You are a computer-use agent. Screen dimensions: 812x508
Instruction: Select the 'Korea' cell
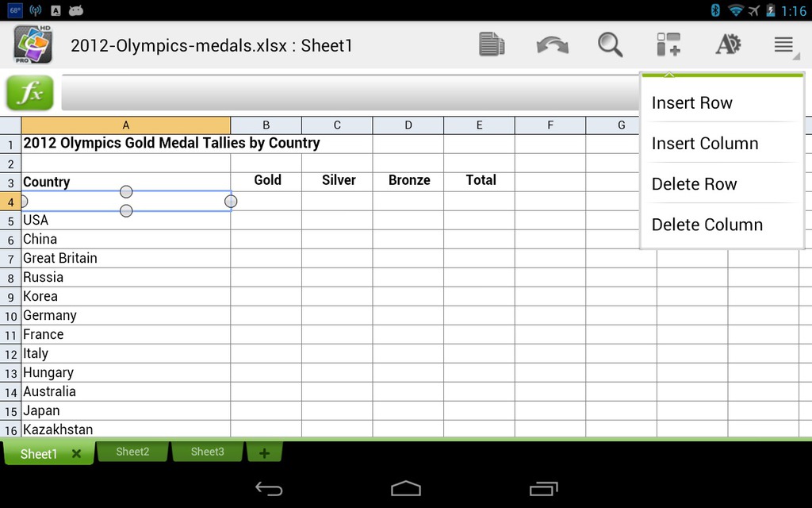(x=126, y=297)
